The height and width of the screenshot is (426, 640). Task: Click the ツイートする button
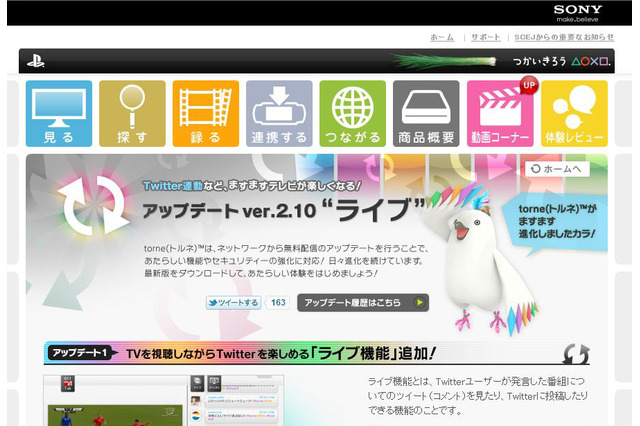click(233, 303)
